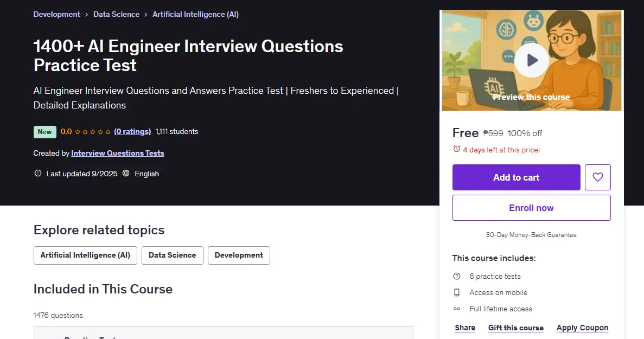Viewport: 644px width, 339px height.
Task: Select the Development topic chip
Action: tap(239, 255)
